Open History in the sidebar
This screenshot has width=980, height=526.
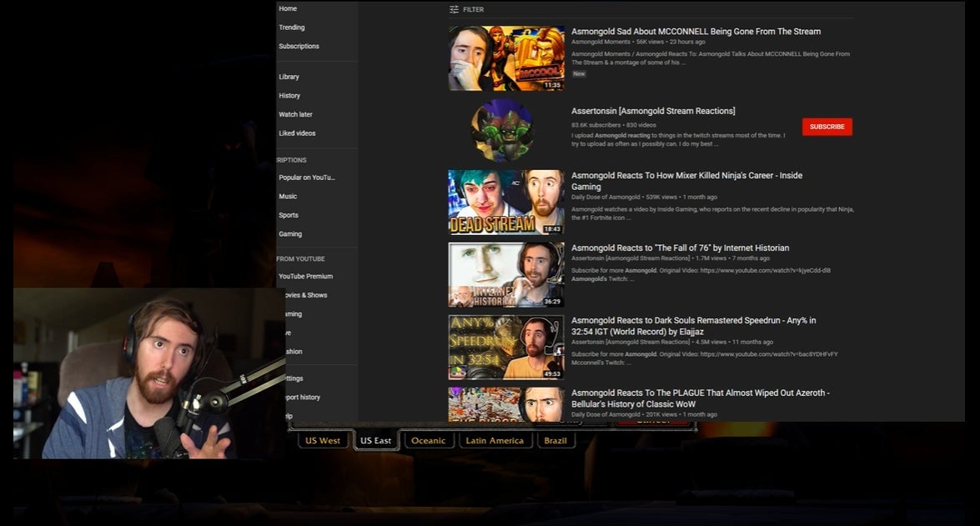(x=289, y=96)
